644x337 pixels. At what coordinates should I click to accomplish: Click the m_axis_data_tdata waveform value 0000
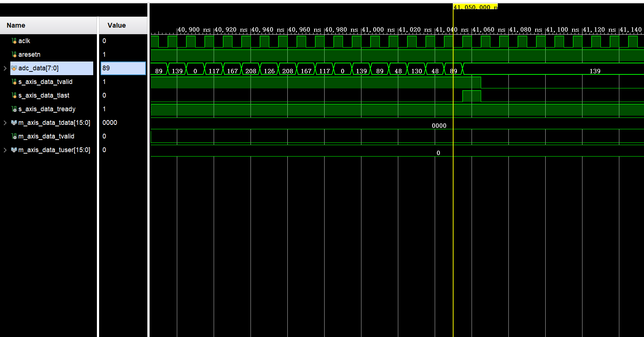(x=439, y=126)
